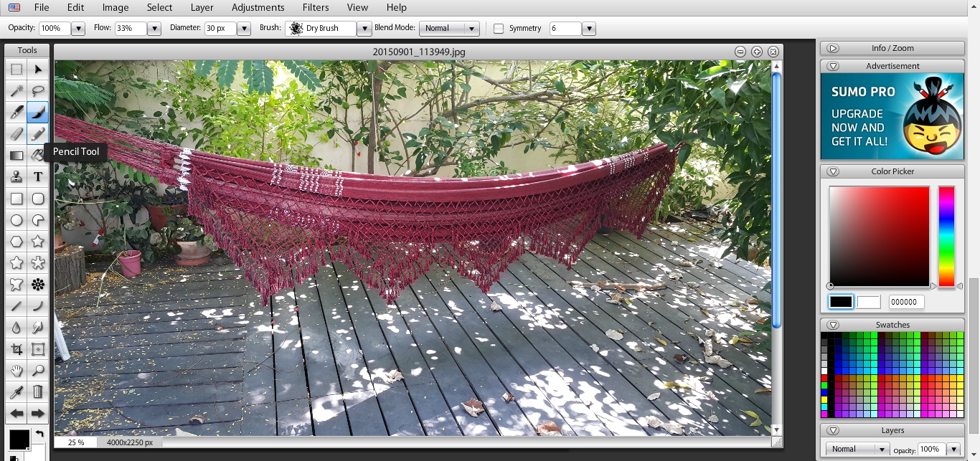Screen dimensions: 980x461
Task: Open the File menu
Action: click(x=42, y=7)
